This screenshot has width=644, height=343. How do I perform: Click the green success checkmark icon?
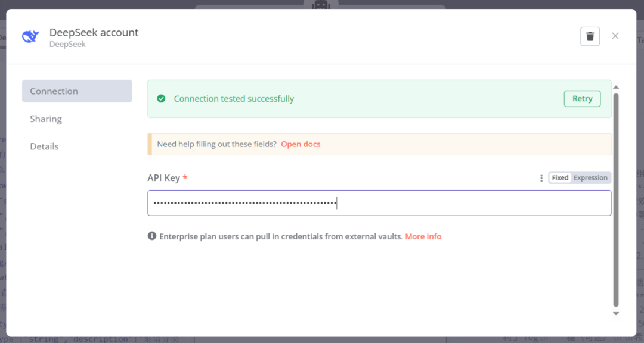coord(161,98)
